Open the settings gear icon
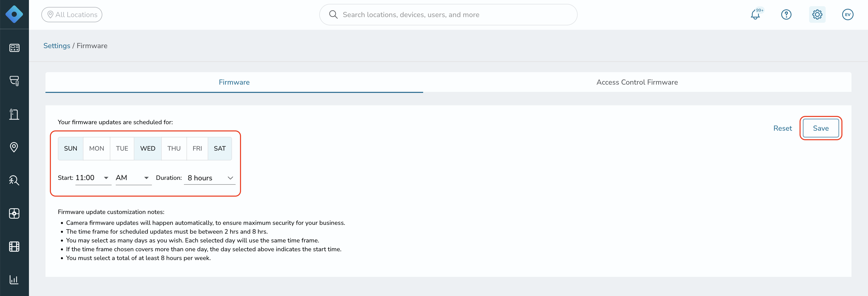Screen dimensions: 868x296 [817, 14]
